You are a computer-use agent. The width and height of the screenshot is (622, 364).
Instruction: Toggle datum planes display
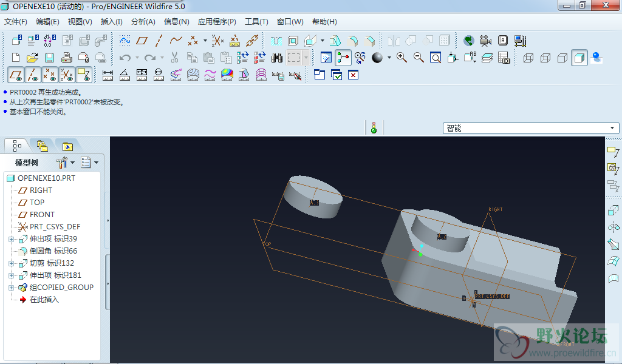[16, 75]
